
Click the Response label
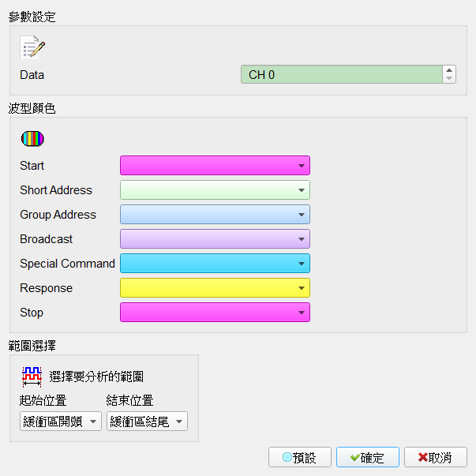(46, 288)
